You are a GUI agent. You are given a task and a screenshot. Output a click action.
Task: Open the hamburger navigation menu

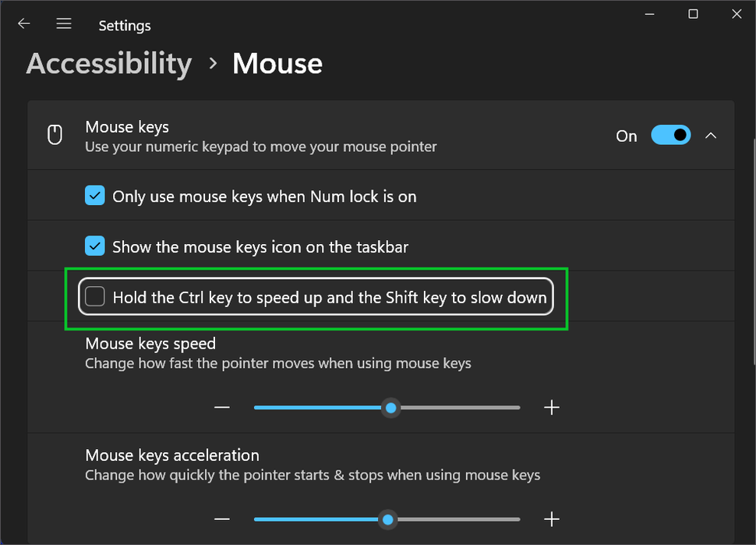pos(64,24)
